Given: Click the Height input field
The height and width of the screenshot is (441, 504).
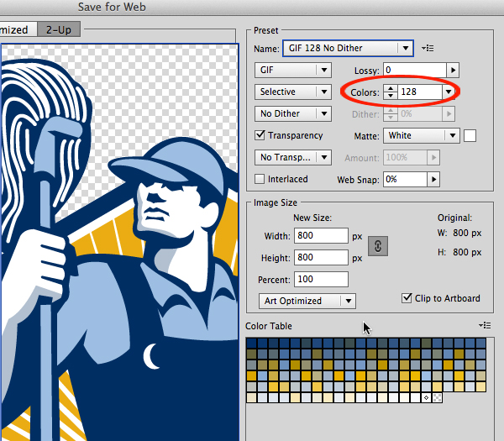Looking at the screenshot, I should 321,258.
